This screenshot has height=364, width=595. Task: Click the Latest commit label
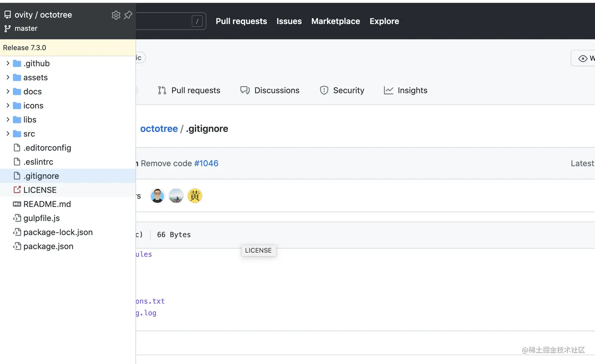click(583, 163)
